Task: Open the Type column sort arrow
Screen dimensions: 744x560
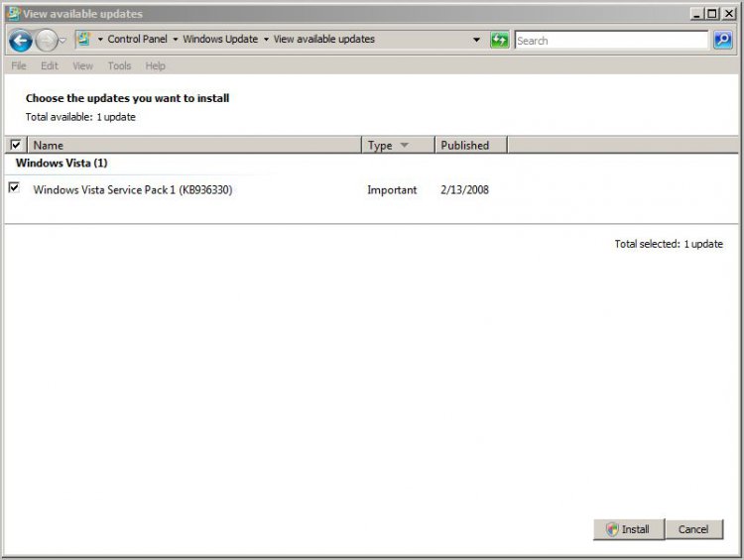Action: (x=405, y=145)
